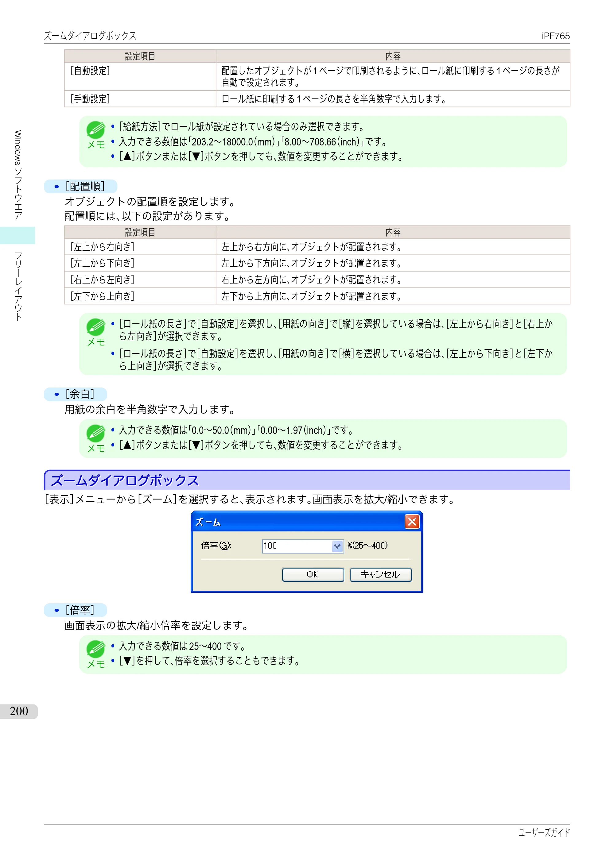Click the header text ズームダイアログボックス at top
The height and width of the screenshot is (868, 614).
click(x=90, y=36)
